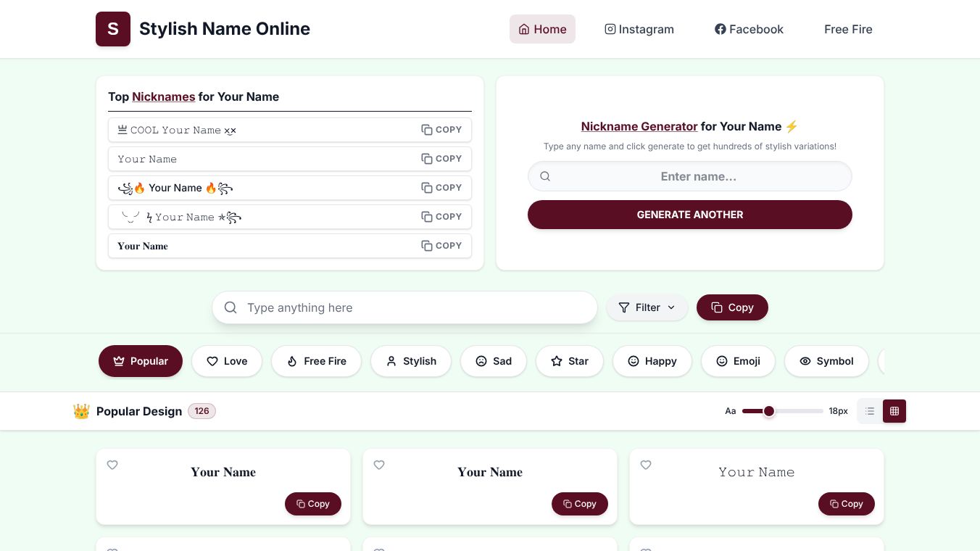The image size is (980, 551).
Task: Go to the Free Fire nav page
Action: pyautogui.click(x=848, y=29)
